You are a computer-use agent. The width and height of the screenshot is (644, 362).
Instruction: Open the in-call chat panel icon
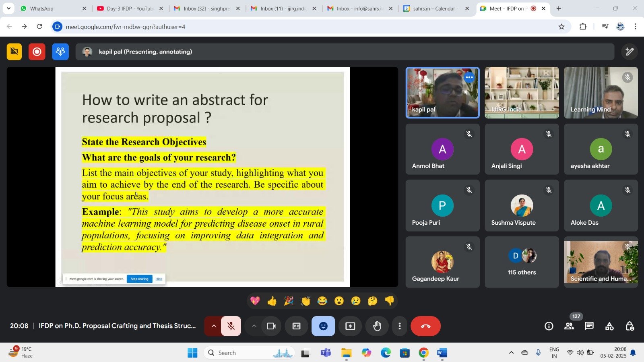589,326
